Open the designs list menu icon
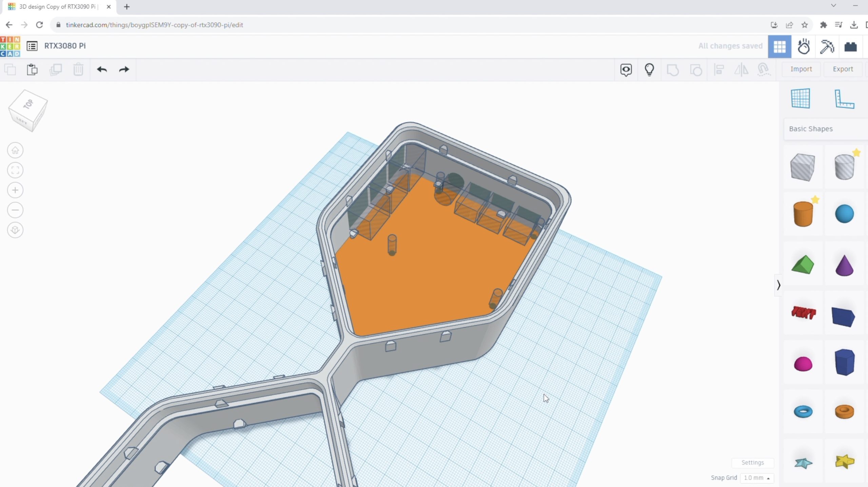Image resolution: width=868 pixels, height=487 pixels. pyautogui.click(x=32, y=46)
